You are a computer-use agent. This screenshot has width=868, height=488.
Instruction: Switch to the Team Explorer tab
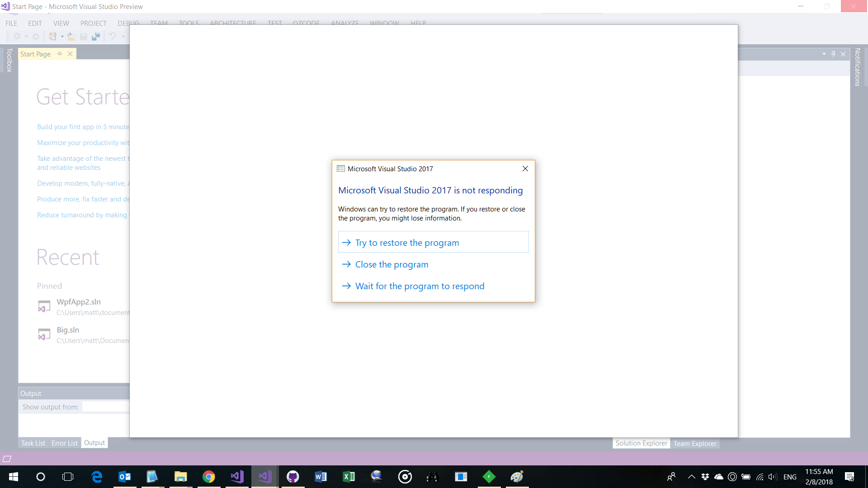pos(695,444)
